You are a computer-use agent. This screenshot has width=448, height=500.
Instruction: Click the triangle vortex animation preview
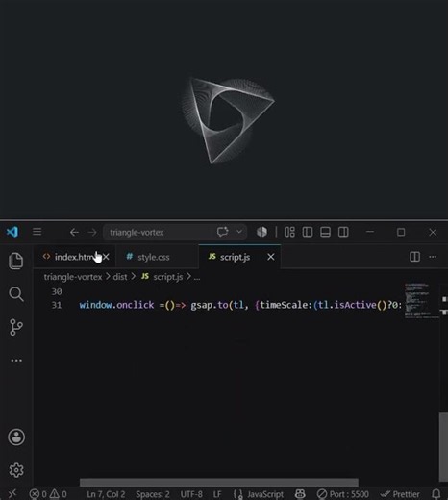pos(227,120)
